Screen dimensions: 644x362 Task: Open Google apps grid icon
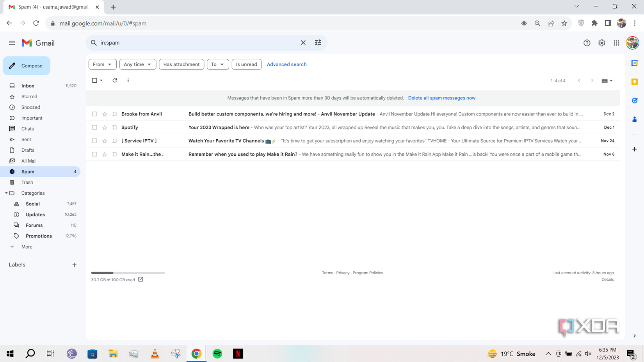click(x=616, y=43)
